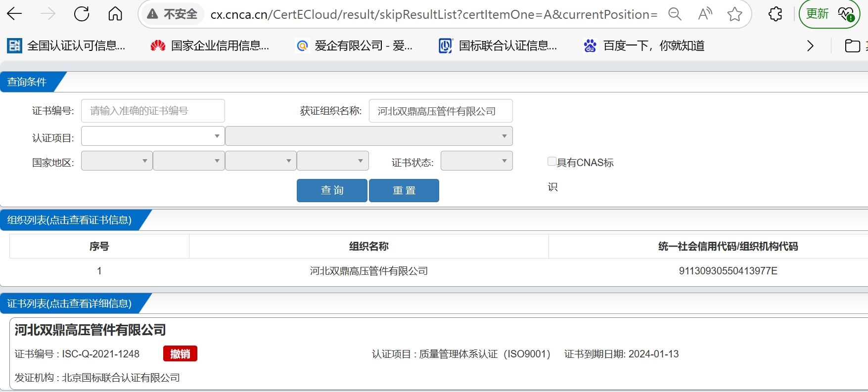The width and height of the screenshot is (868, 392).
Task: Open the zoom magnifier in address bar
Action: 675,14
